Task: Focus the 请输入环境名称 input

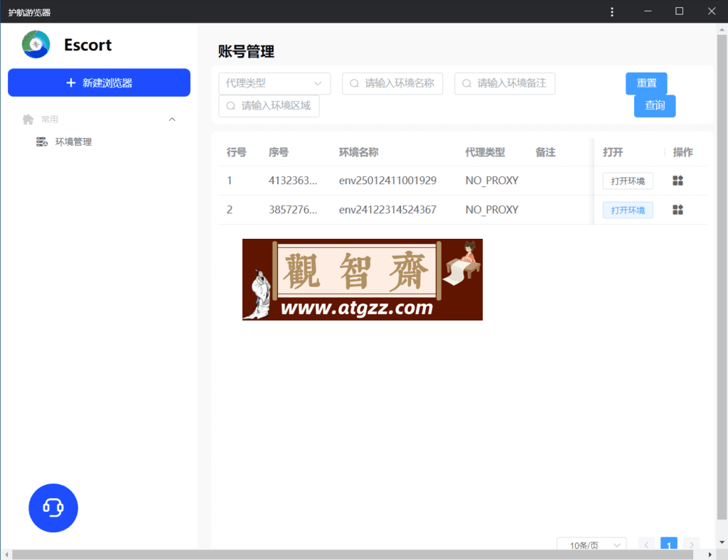Action: 392,84
